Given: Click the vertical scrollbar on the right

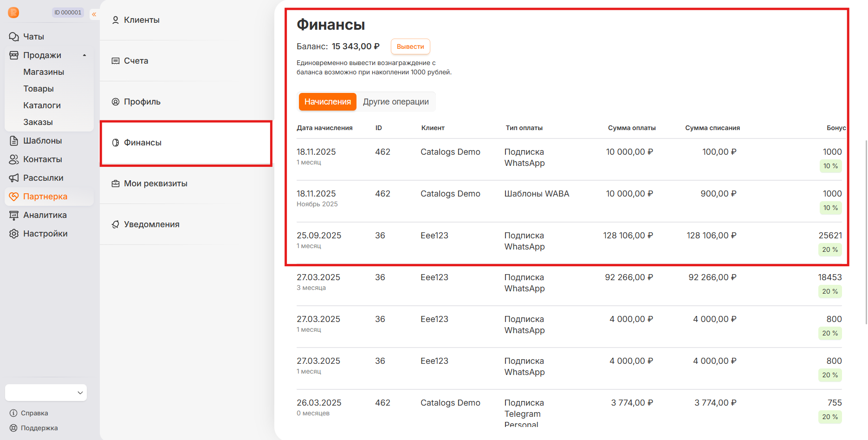Looking at the screenshot, I should tap(865, 232).
